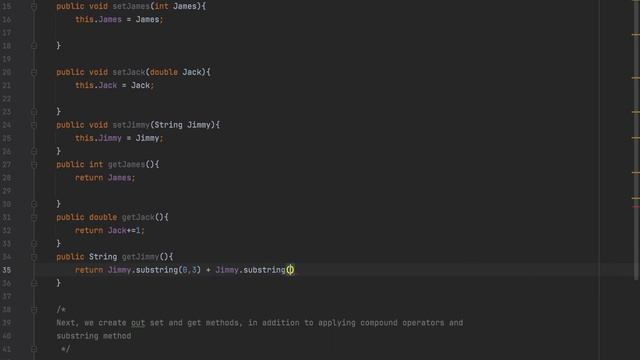This screenshot has height=360, width=640.
Task: Click the red error stripe mark in right gutter
Action: (x=636, y=207)
